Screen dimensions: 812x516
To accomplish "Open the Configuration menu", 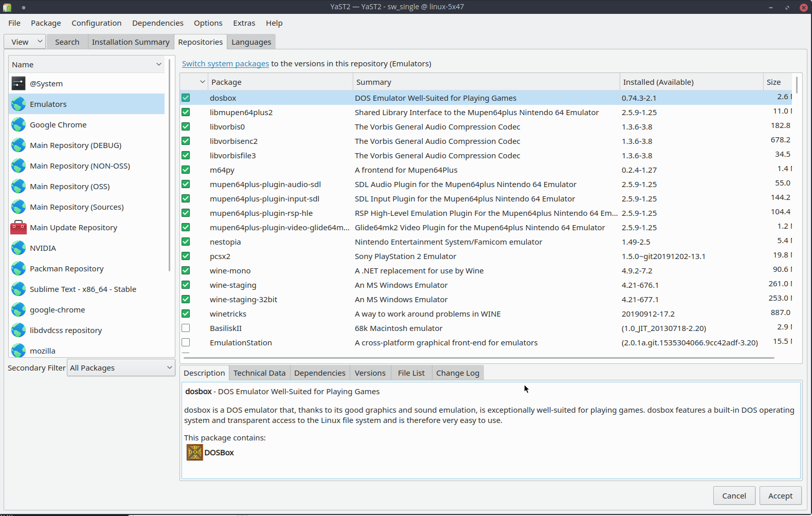I will coord(97,23).
